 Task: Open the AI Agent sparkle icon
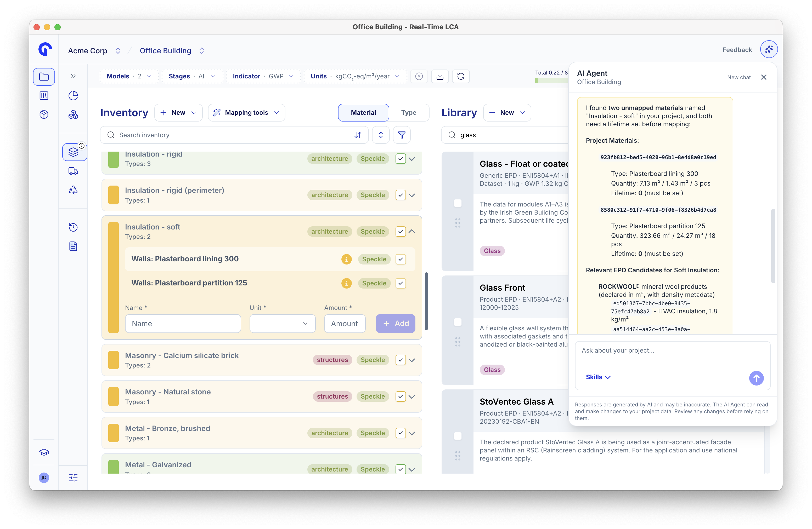[769, 49]
